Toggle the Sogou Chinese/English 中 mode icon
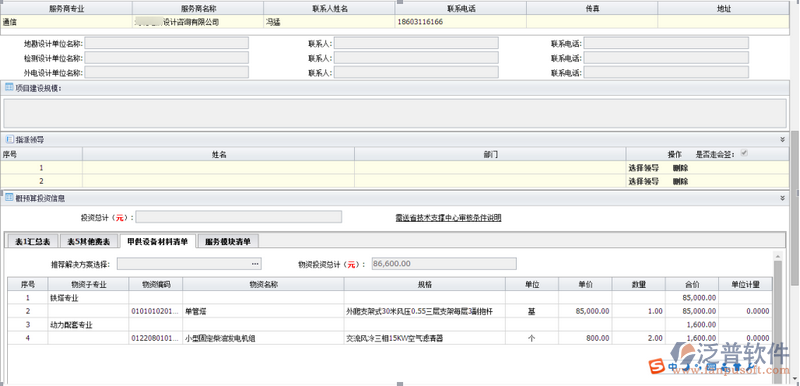 click(x=672, y=367)
